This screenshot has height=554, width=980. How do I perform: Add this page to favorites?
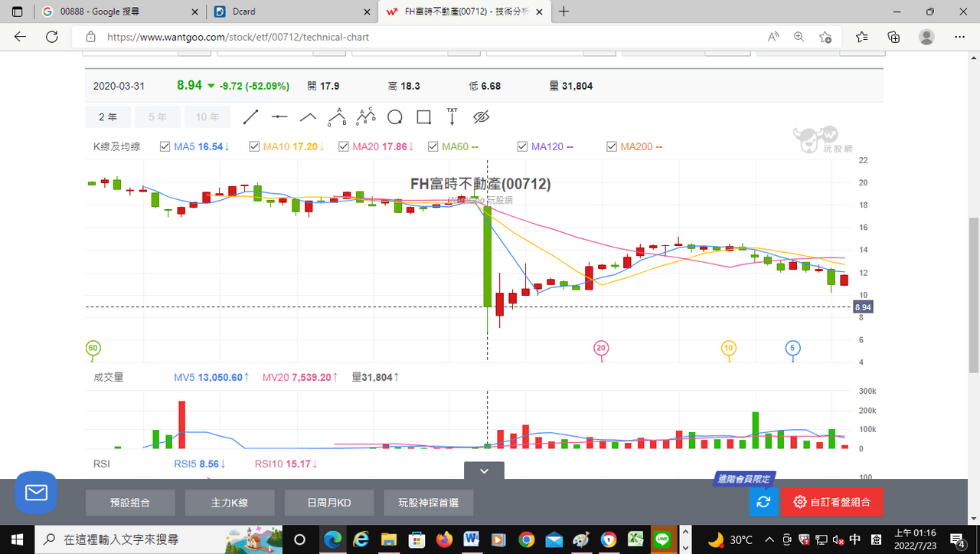tap(825, 37)
